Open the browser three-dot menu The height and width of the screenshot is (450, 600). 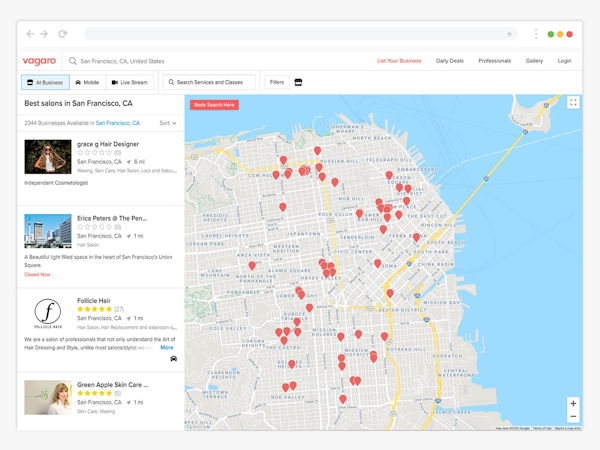(536, 34)
